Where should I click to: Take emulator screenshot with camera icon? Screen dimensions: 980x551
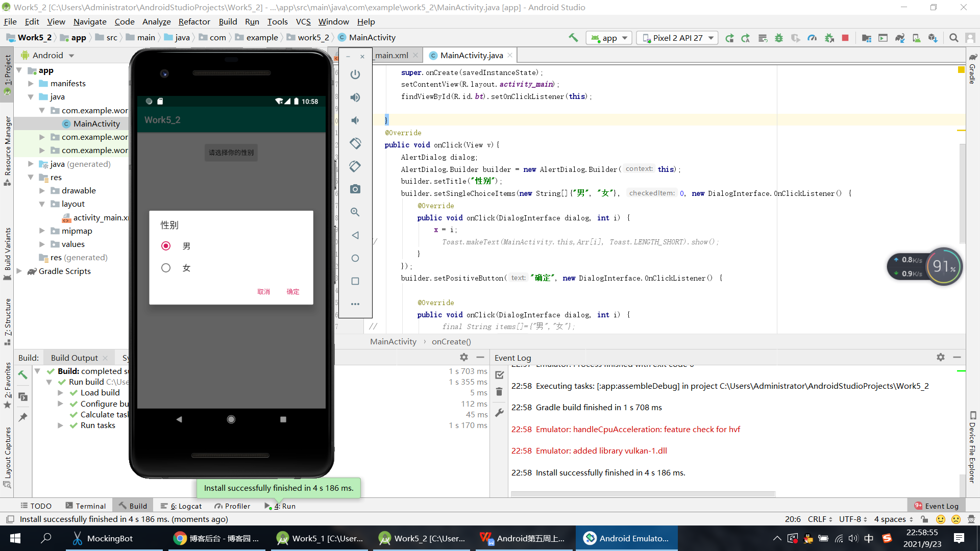[x=355, y=189]
